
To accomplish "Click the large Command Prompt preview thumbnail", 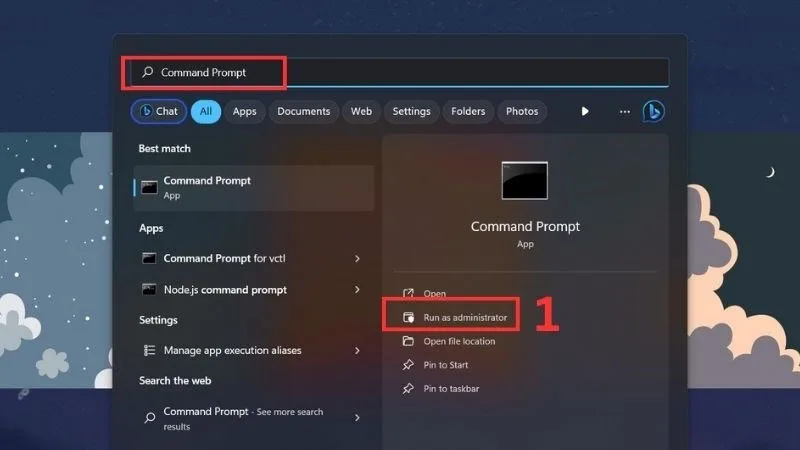I will (524, 181).
